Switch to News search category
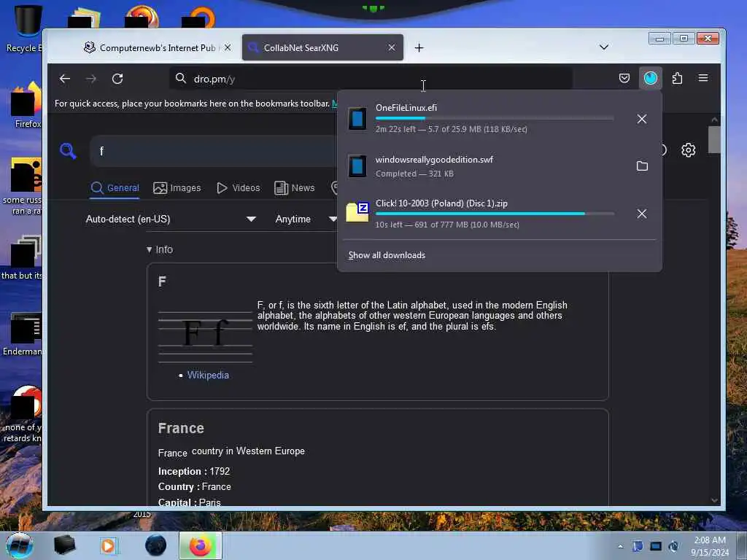 [x=295, y=188]
